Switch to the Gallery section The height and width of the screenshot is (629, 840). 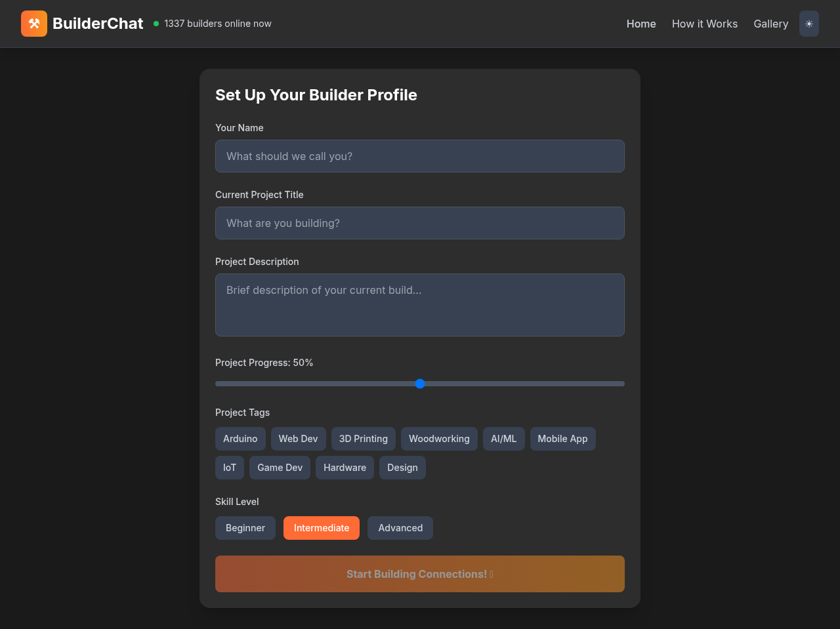click(x=770, y=24)
